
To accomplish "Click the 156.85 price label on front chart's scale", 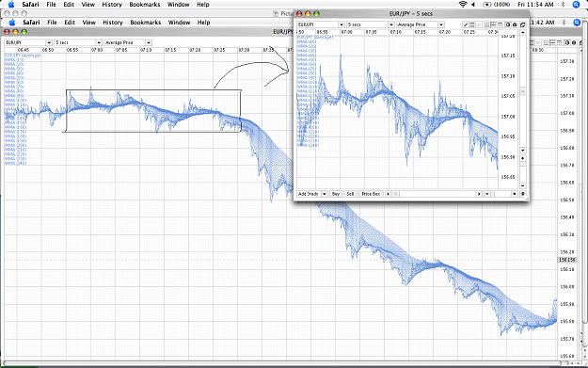I will tap(508, 177).
